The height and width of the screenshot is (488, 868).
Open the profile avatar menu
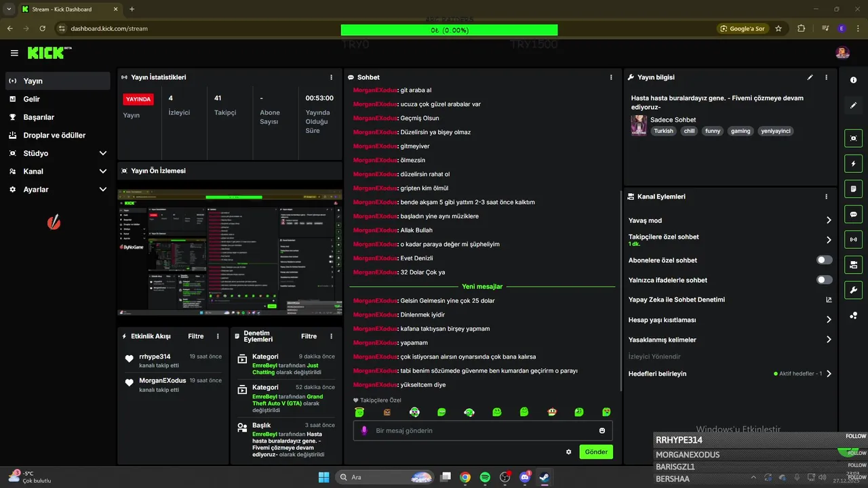click(x=842, y=53)
